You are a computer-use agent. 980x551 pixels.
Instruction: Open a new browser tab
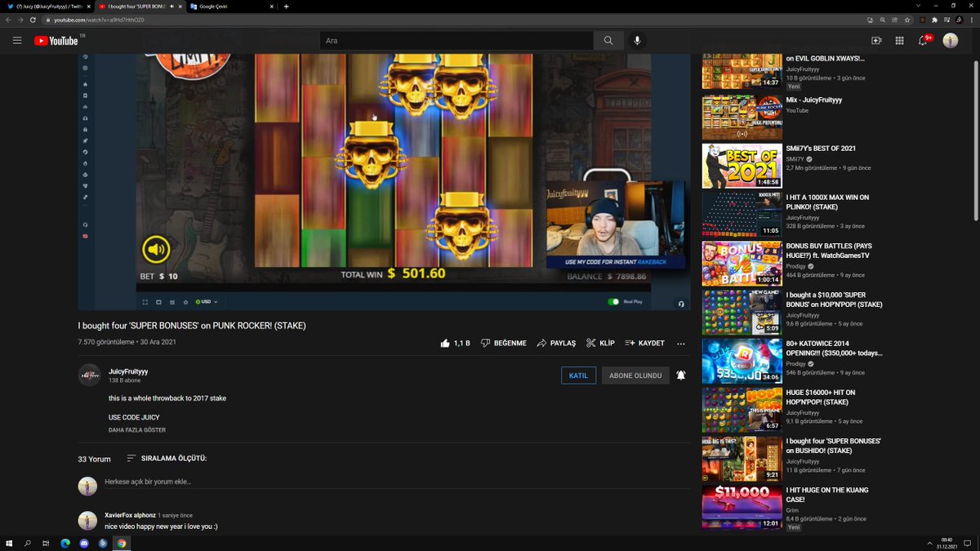(286, 7)
